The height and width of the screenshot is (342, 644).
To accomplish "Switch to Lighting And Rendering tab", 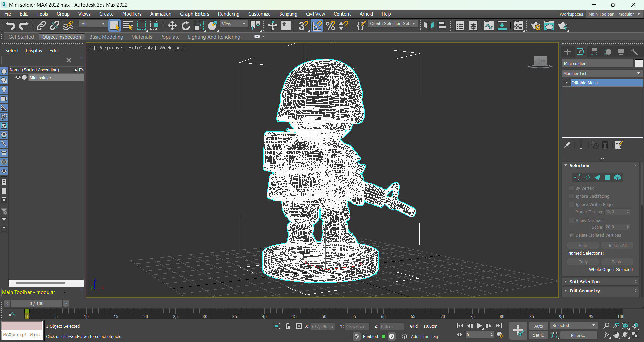I will coord(214,37).
